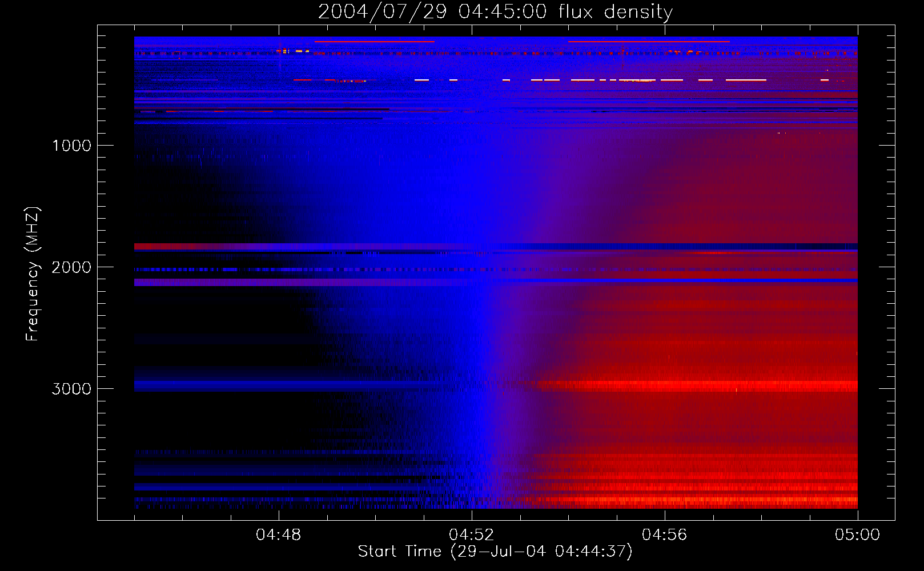Click the 04:48 time tick label
The width and height of the screenshot is (924, 571).
[279, 535]
